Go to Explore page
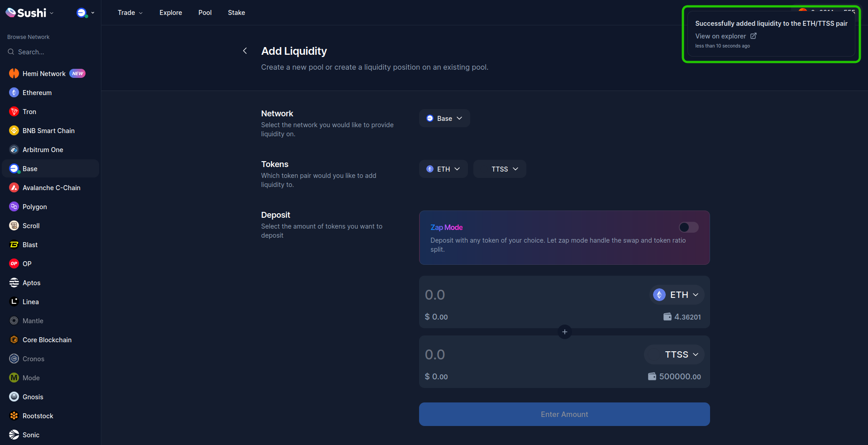868x445 pixels. pos(171,13)
